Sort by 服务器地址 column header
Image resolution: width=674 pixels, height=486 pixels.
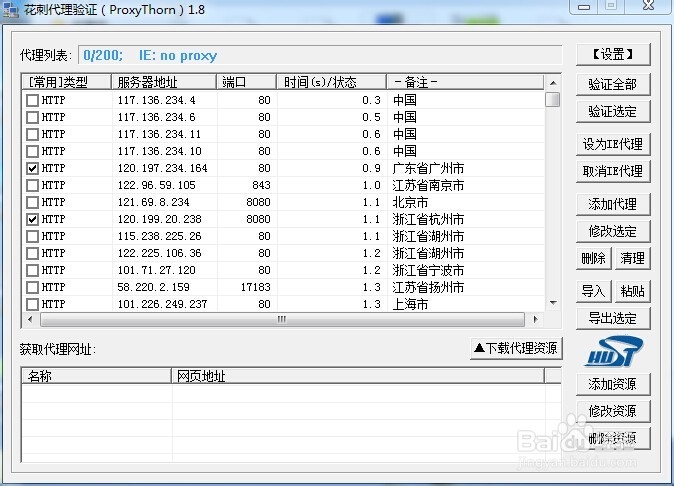164,82
